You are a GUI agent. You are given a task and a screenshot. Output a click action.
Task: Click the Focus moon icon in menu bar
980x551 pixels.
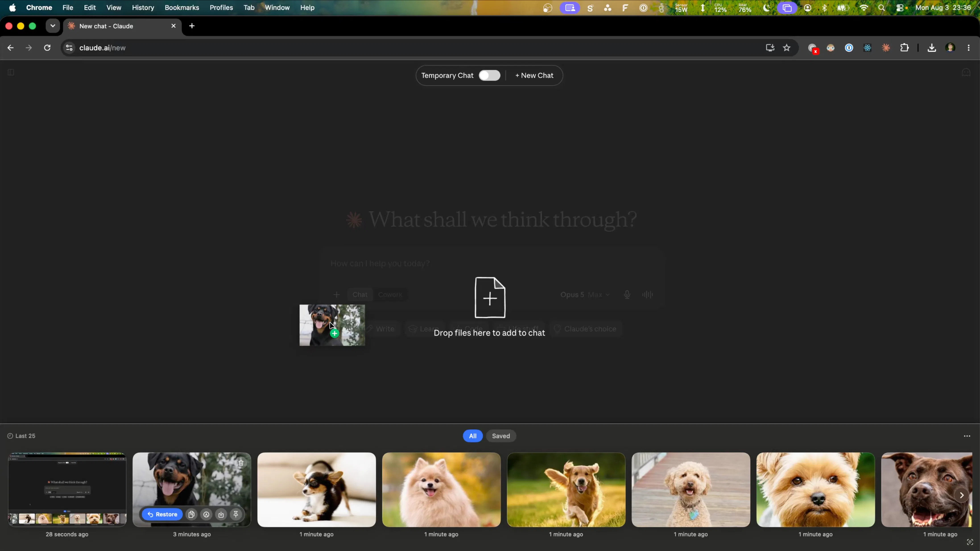click(x=767, y=8)
